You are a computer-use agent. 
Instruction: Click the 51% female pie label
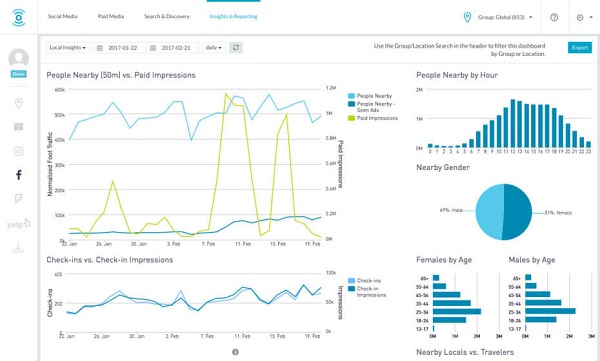[x=558, y=213]
